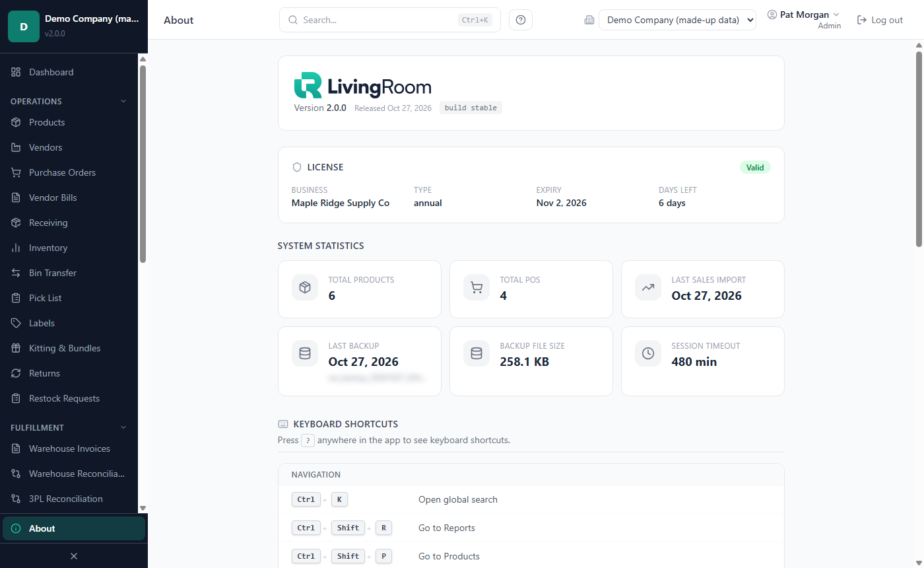924x568 pixels.
Task: Open the company selector dropdown
Action: coord(677,20)
